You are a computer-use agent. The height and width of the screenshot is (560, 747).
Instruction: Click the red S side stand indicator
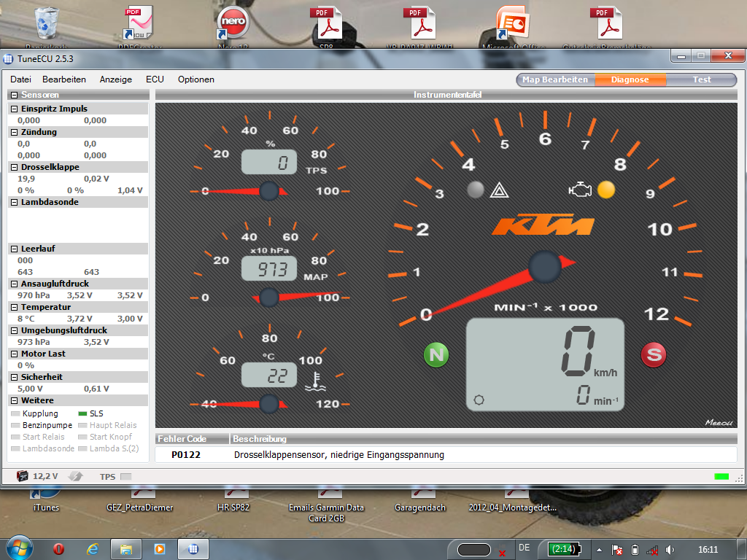tap(653, 355)
